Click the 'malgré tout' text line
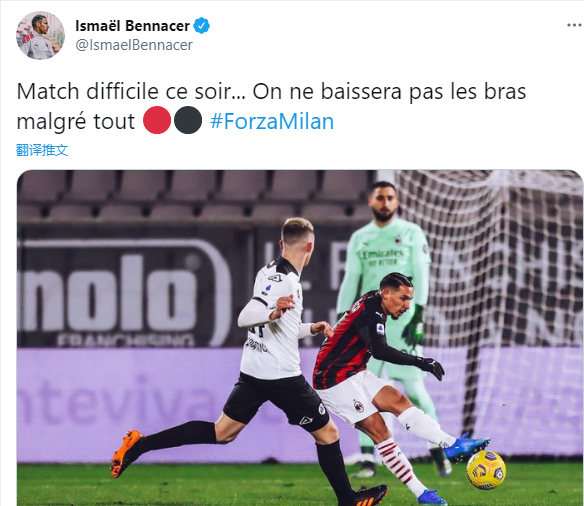Image resolution: width=584 pixels, height=506 pixels. (76, 121)
